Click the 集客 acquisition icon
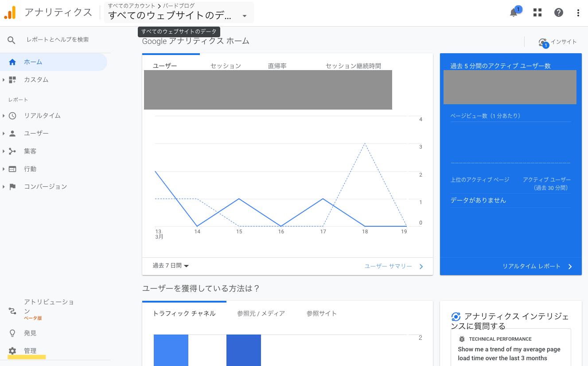The height and width of the screenshot is (366, 588). click(12, 151)
